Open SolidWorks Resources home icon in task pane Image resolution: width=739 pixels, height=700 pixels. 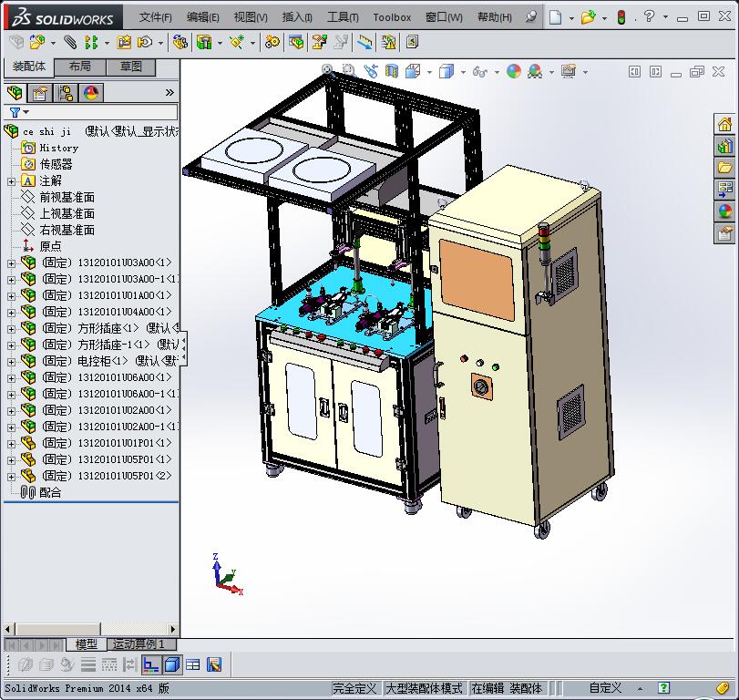point(724,125)
